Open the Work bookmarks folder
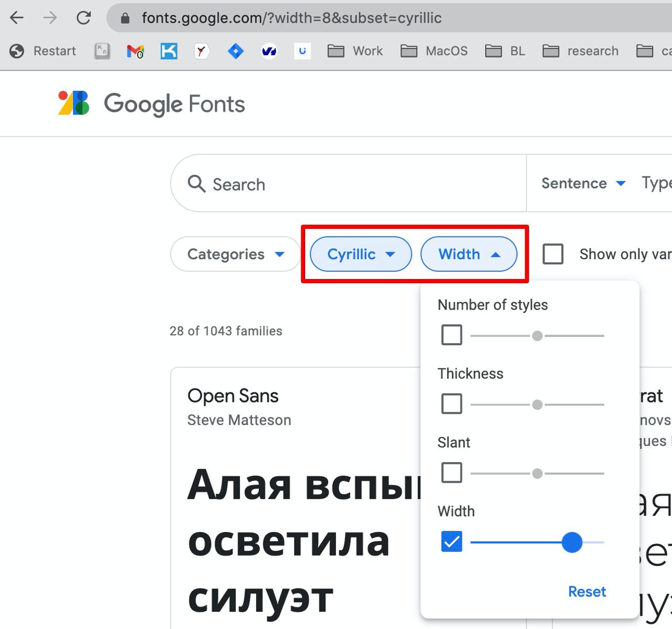The height and width of the screenshot is (629, 672). [x=355, y=51]
